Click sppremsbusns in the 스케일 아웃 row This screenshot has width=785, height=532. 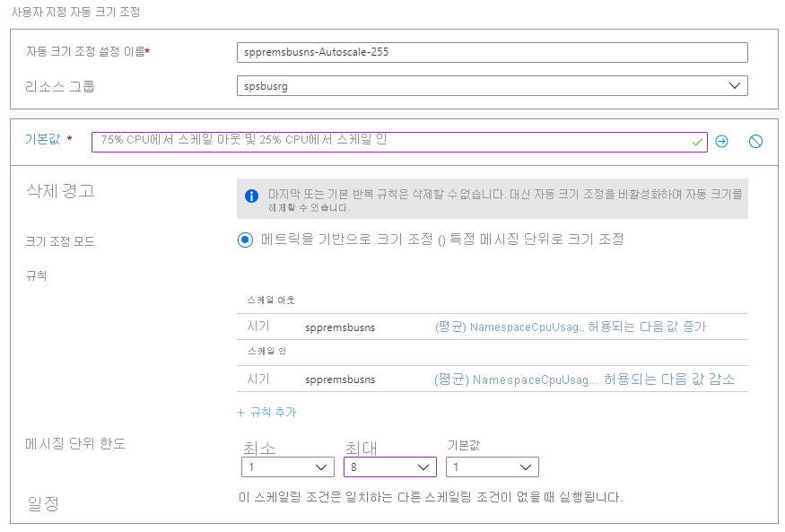pyautogui.click(x=340, y=327)
